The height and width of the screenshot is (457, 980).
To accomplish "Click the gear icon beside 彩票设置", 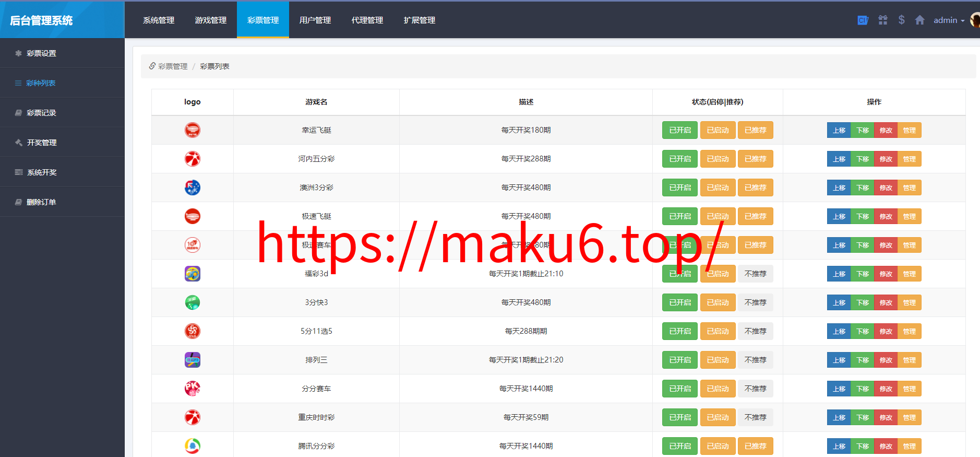I will [18, 53].
